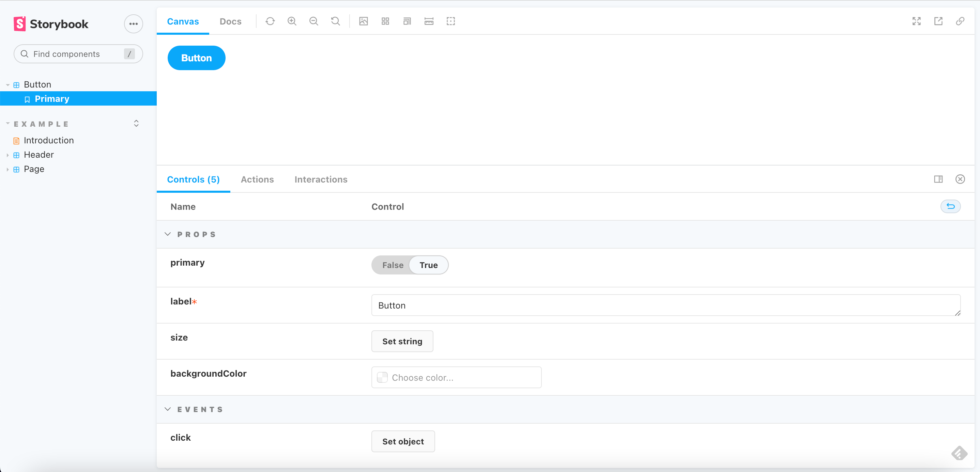Select the Primary story
Screen dimensions: 980x472
[78, 99]
